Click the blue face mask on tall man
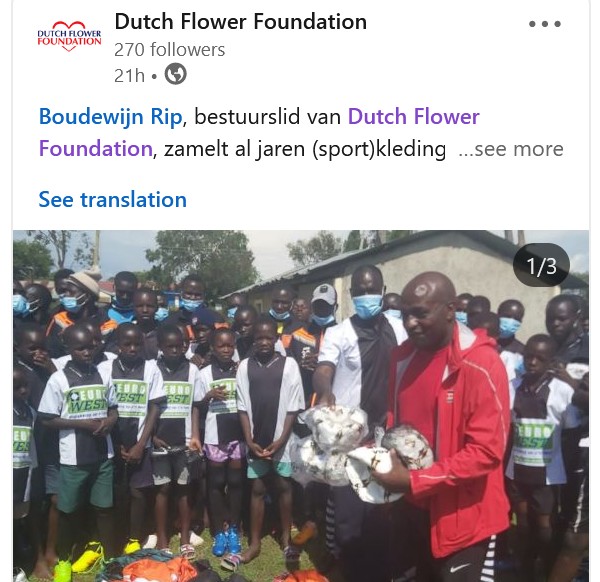The height and width of the screenshot is (582, 600). click(368, 305)
